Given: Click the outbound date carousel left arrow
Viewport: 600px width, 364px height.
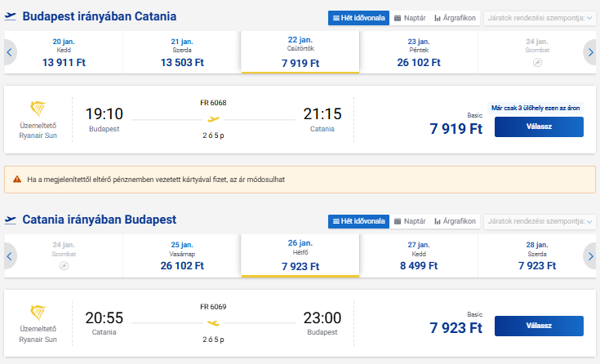Looking at the screenshot, I should [x=10, y=52].
